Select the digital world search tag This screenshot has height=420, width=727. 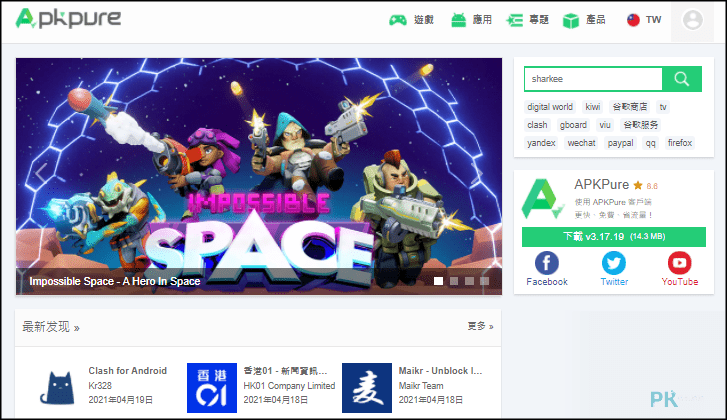pos(550,107)
